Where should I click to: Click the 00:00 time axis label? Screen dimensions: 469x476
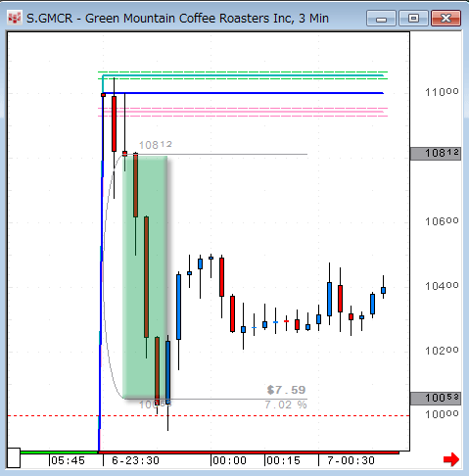[229, 460]
